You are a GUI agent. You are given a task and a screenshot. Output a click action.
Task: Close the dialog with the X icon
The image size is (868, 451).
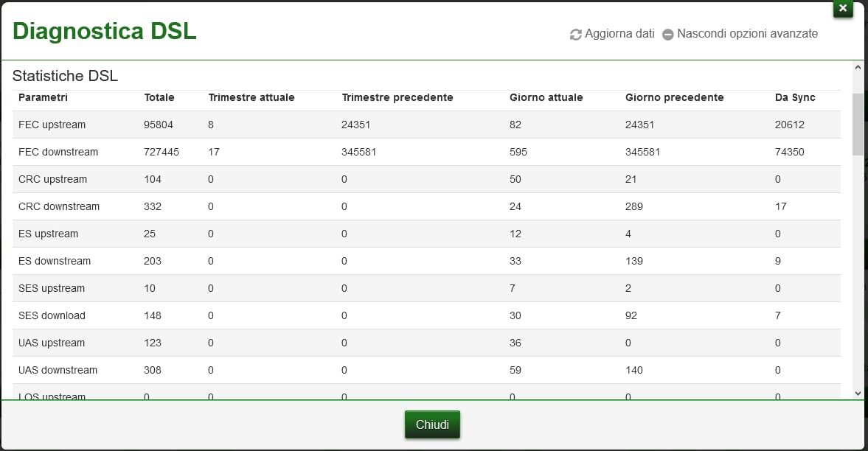tap(843, 8)
